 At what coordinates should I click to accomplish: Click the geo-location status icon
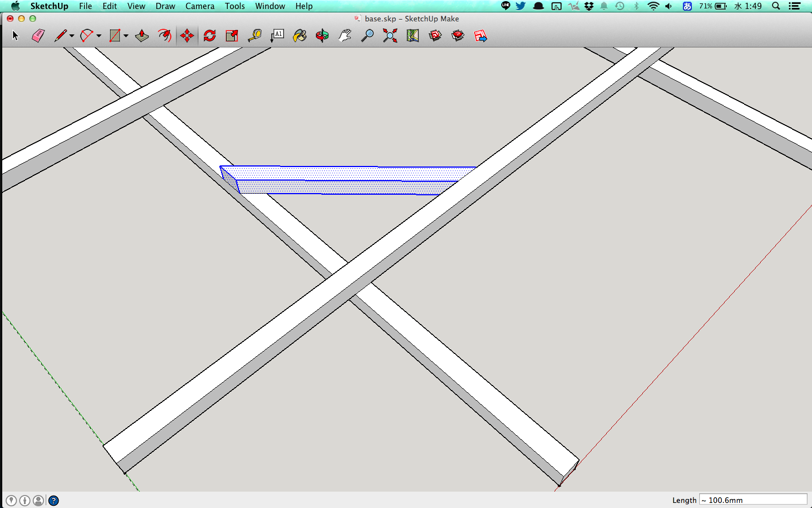coord(11,501)
